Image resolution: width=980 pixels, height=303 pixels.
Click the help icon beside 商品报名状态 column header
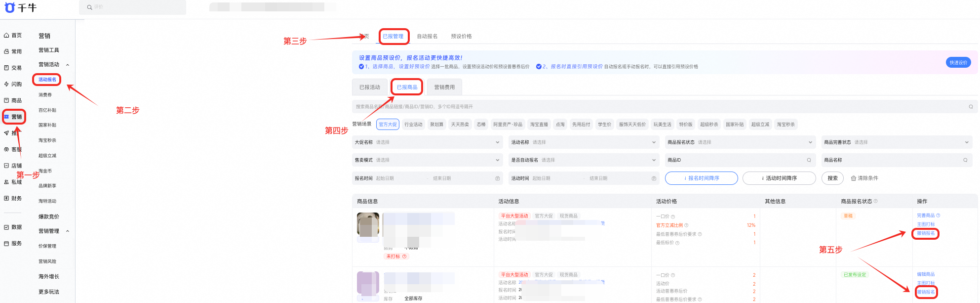click(876, 201)
